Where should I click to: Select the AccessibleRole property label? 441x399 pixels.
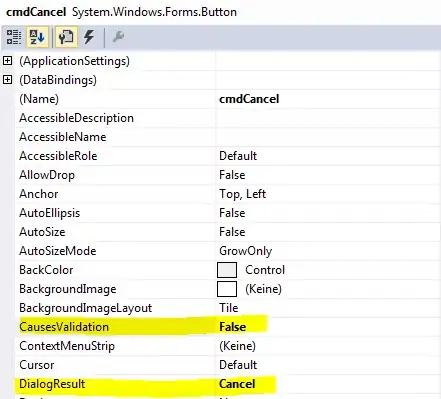(58, 156)
